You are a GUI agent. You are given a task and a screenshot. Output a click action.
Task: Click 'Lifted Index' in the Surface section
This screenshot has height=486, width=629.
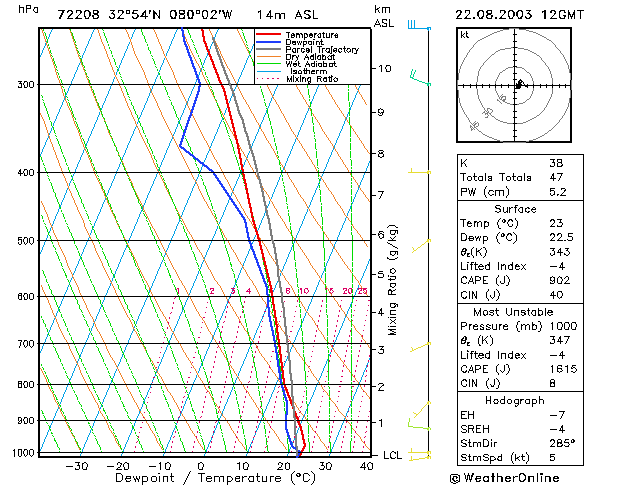[x=493, y=266]
